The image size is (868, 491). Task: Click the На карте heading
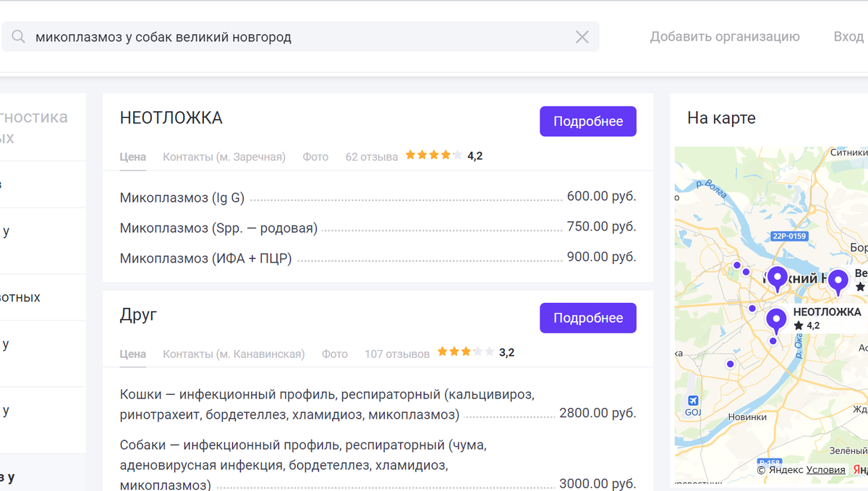click(x=721, y=118)
